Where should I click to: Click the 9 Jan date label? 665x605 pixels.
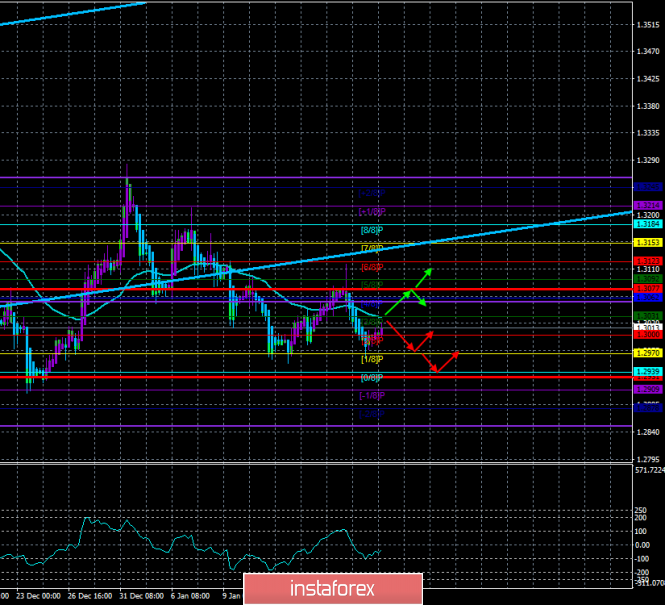232,596
